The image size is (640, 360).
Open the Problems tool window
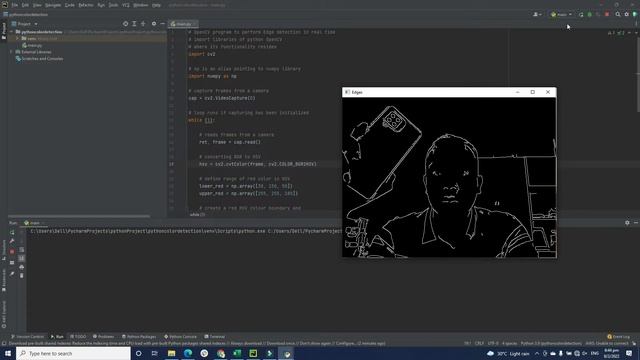[x=103, y=337]
